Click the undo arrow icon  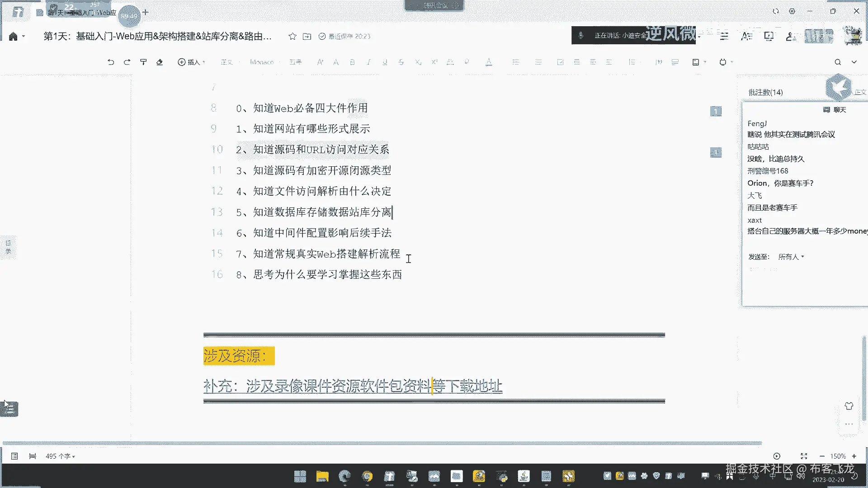(111, 62)
